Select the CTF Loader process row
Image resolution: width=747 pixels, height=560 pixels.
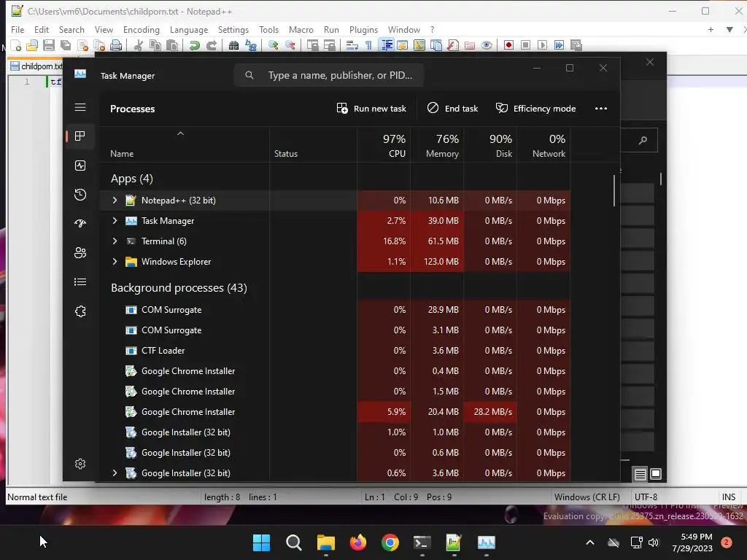point(335,351)
